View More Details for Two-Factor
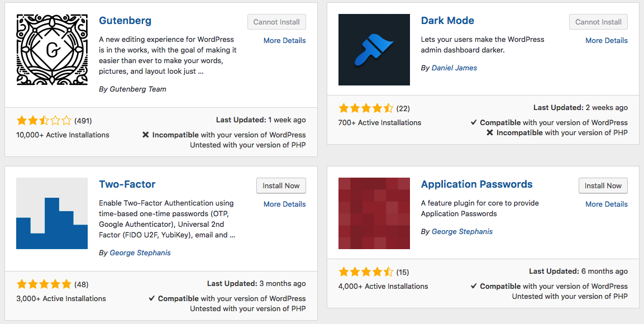The width and height of the screenshot is (644, 324). (x=285, y=204)
